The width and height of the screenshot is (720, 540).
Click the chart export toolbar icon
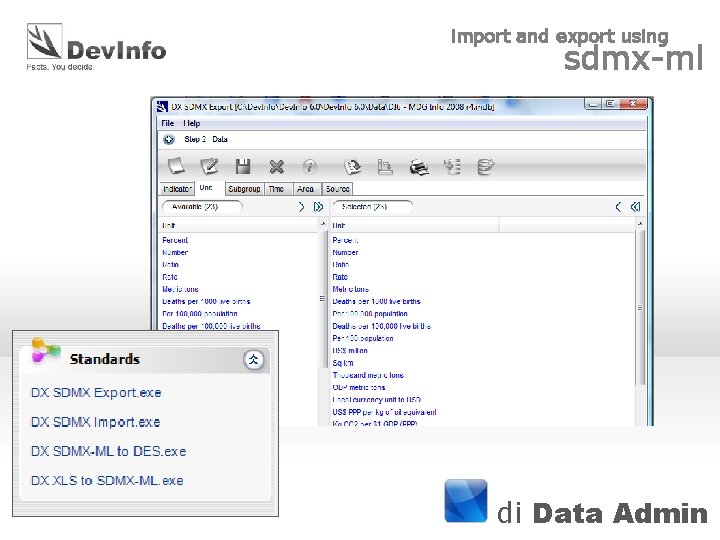click(x=385, y=166)
